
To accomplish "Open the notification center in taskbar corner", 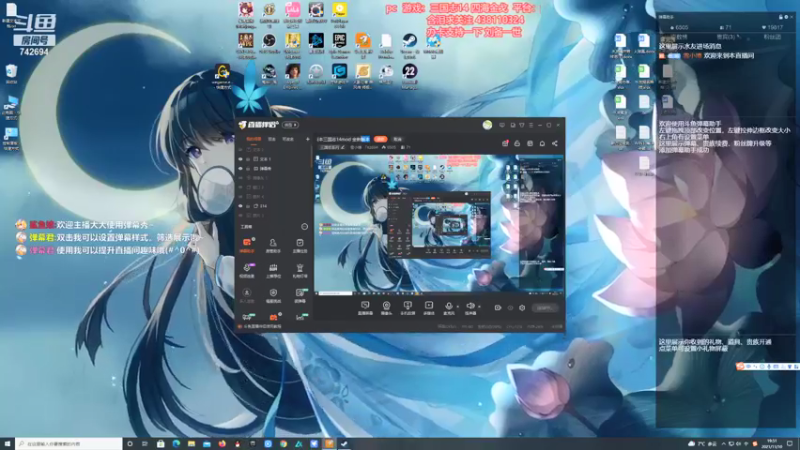I will [x=790, y=444].
